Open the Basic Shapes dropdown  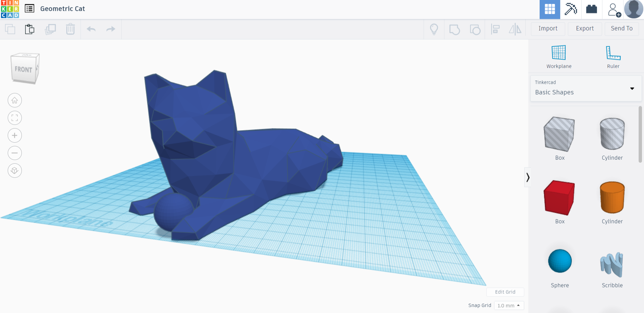click(x=586, y=88)
